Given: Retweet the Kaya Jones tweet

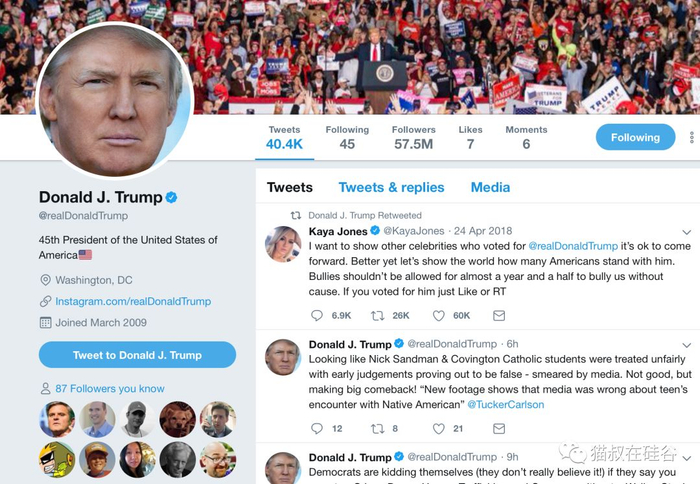Looking at the screenshot, I should (378, 316).
